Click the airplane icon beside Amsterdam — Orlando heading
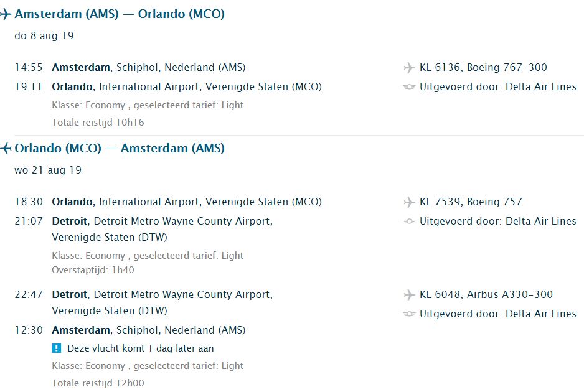The height and width of the screenshot is (392, 584). (6, 14)
